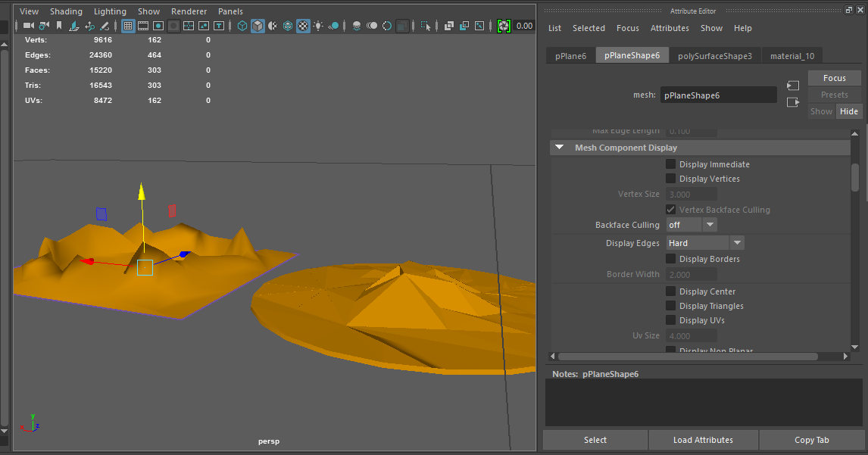The image size is (868, 455).
Task: Toggle the Resolution Gate icon
Action: coord(158,26)
